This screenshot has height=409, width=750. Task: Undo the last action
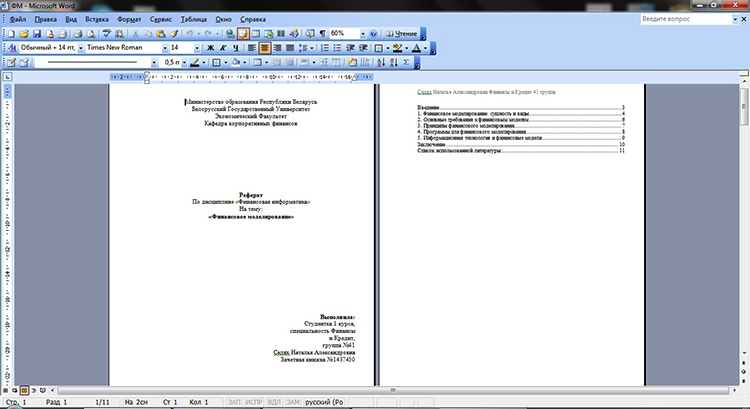pos(189,33)
